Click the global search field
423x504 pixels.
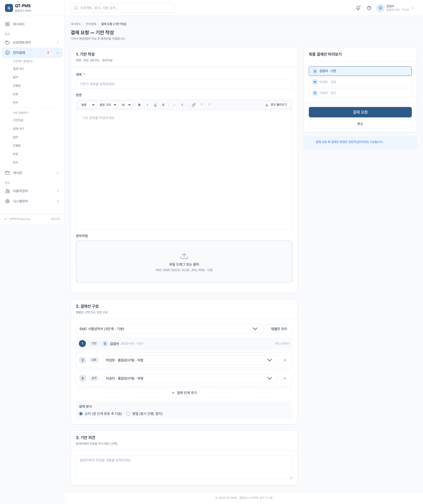(123, 8)
